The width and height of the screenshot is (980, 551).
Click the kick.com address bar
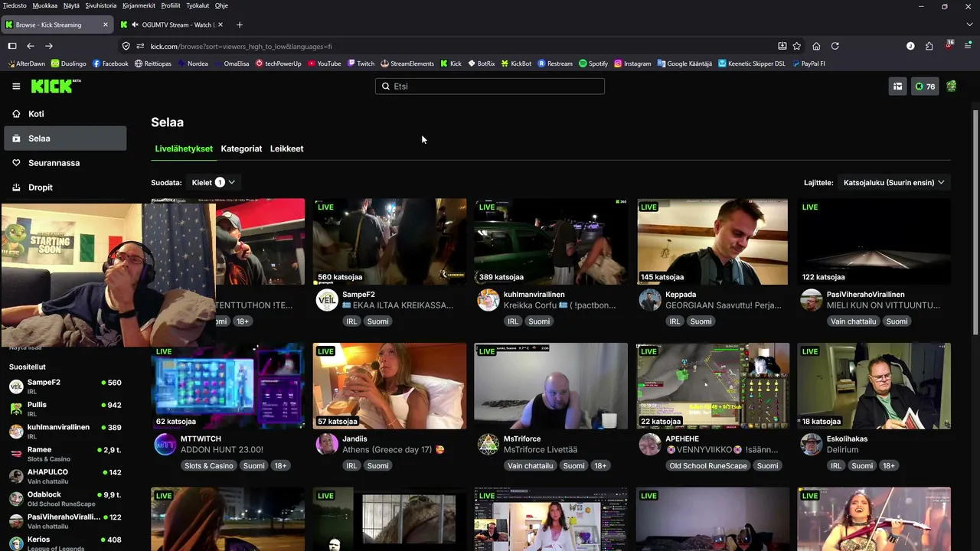(x=452, y=46)
